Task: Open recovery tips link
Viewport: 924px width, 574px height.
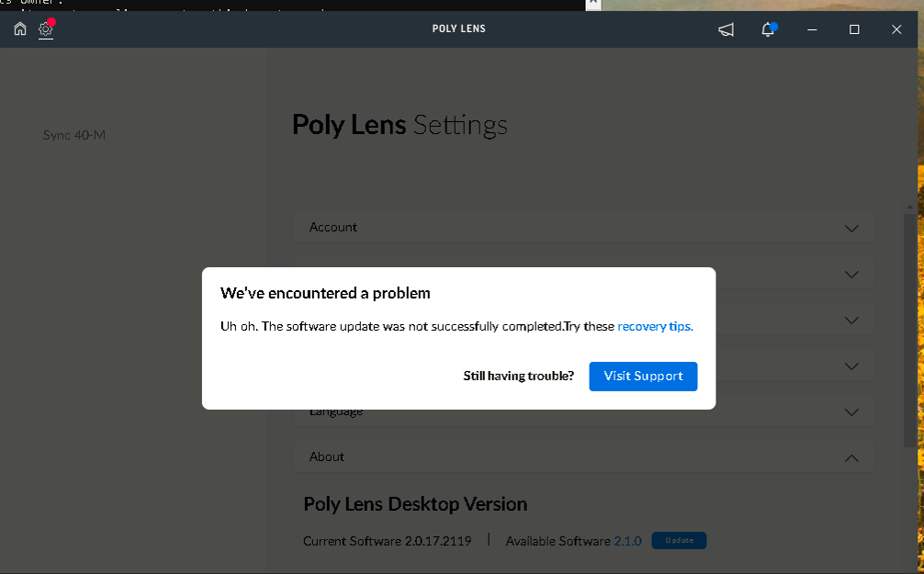Action: 655,326
